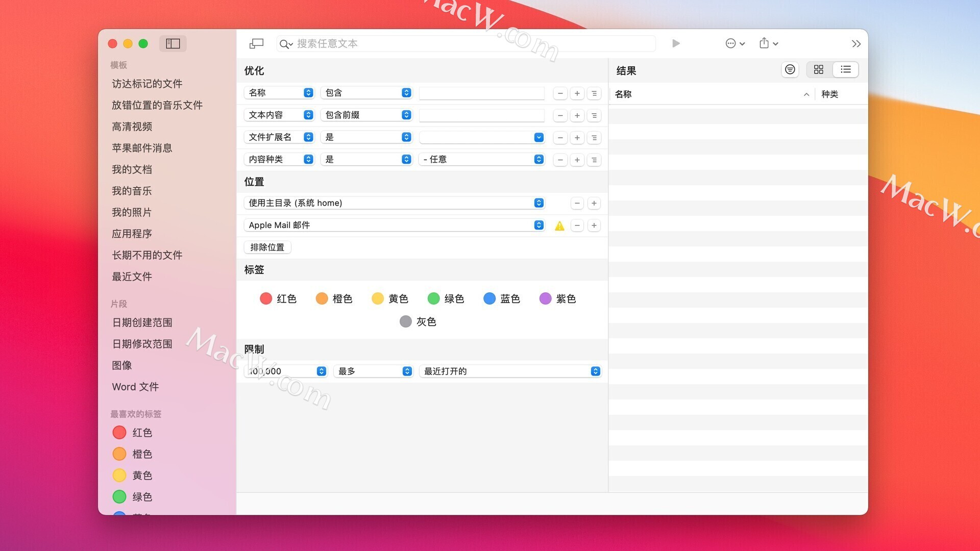The width and height of the screenshot is (980, 551).
Task: Choose 橙色 in favorite tags sidebar
Action: click(x=132, y=454)
